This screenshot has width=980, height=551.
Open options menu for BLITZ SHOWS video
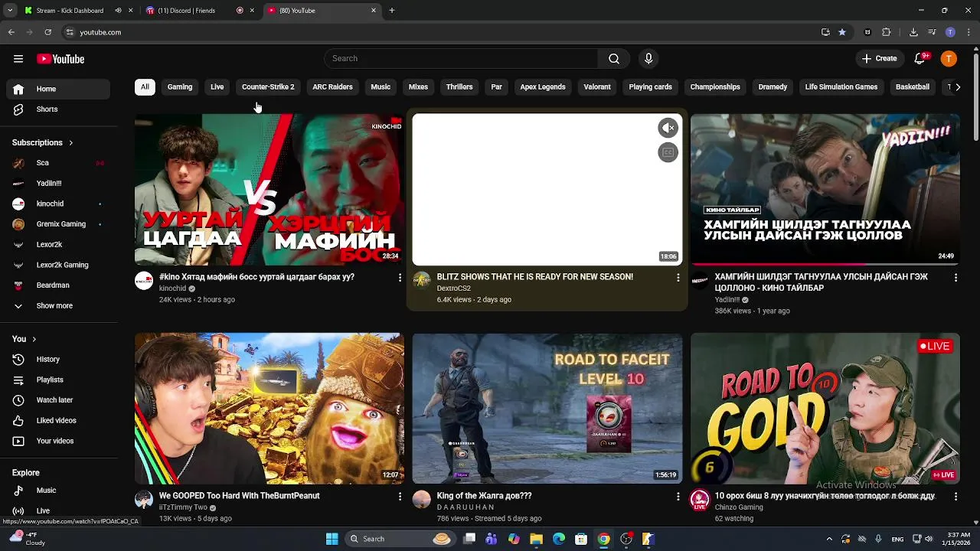coord(678,278)
